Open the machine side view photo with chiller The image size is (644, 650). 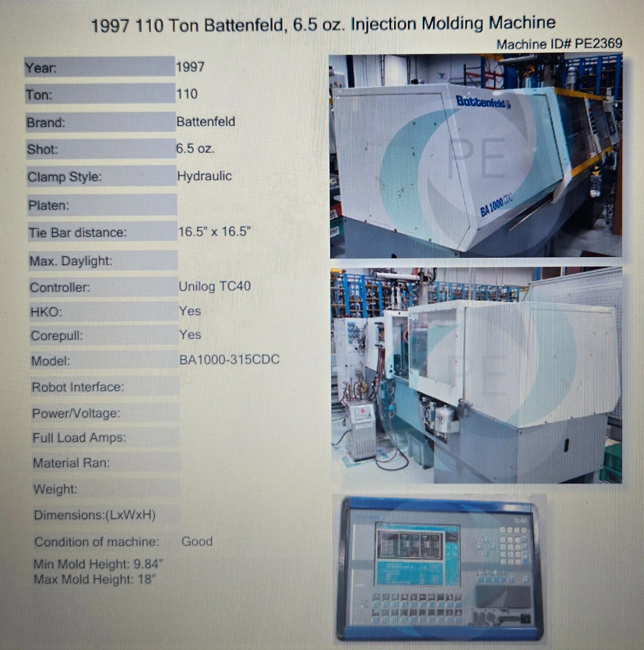click(x=477, y=375)
